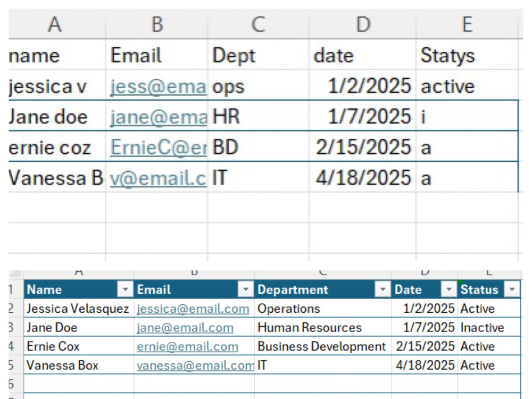Click the v@email.c link in upper sheet

click(159, 178)
